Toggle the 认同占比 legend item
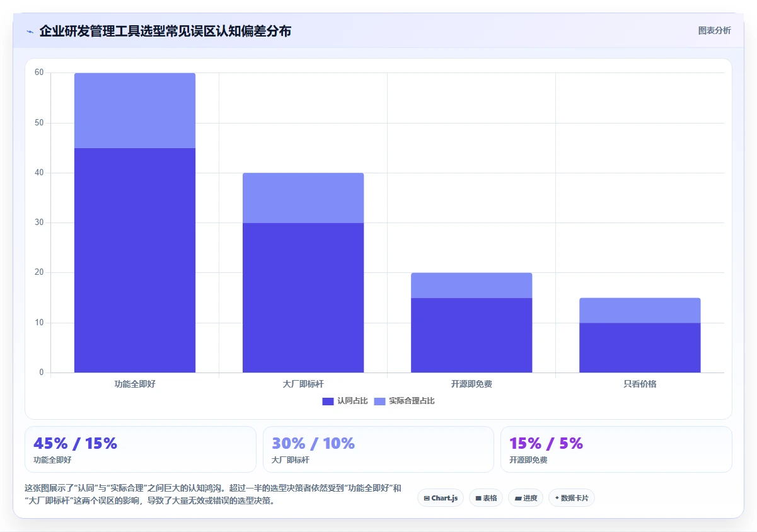The image size is (757, 532). coord(345,401)
